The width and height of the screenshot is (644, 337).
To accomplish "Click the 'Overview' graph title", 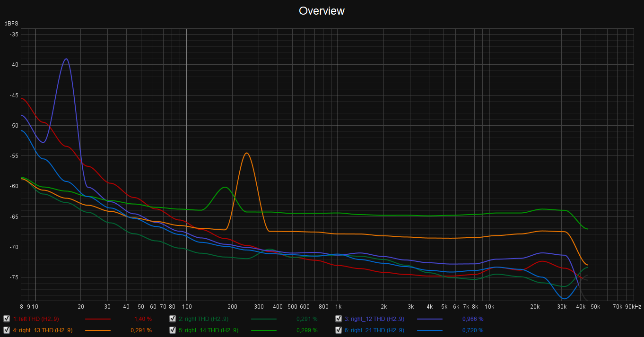I will pos(322,10).
